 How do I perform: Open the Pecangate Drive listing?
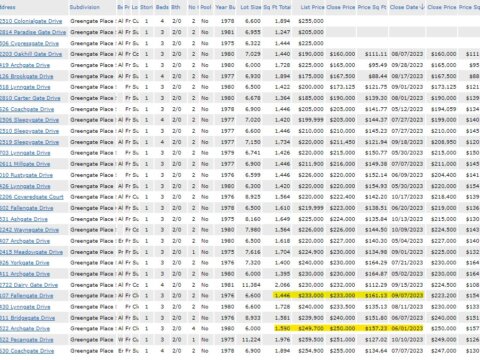pos(26,340)
